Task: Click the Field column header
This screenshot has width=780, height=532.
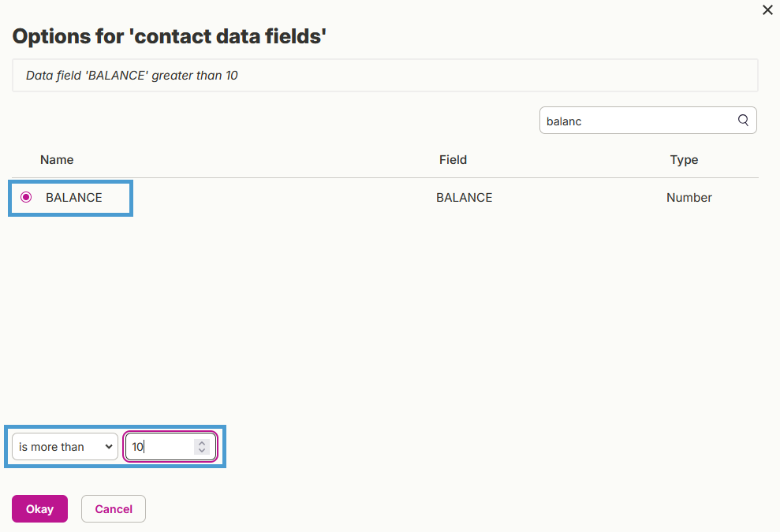Action: 453,159
